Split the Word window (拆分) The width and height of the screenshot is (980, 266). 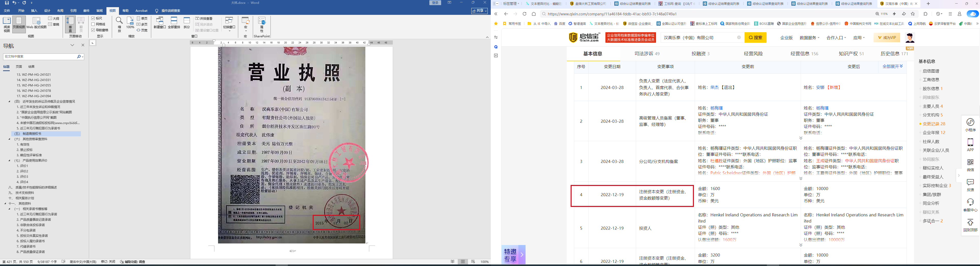tap(187, 23)
